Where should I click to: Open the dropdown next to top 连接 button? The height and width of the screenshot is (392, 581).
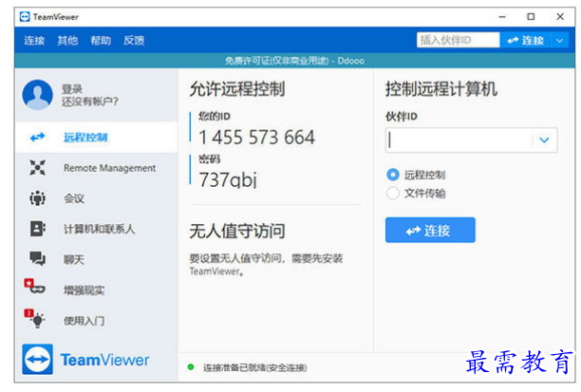pyautogui.click(x=559, y=40)
